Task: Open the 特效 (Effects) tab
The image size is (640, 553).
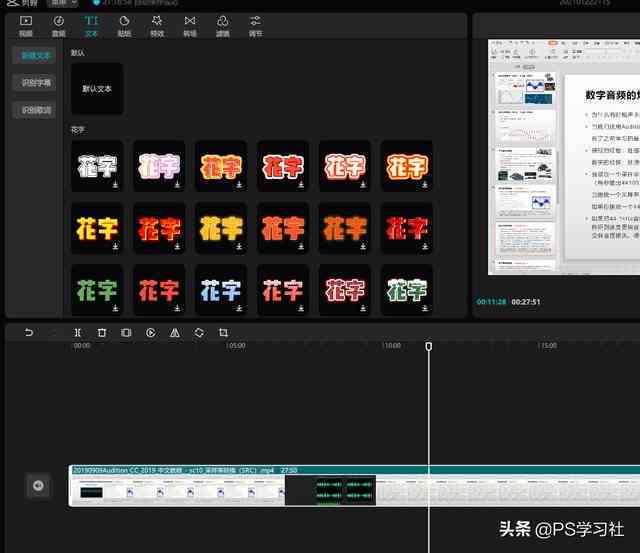Action: click(x=157, y=27)
